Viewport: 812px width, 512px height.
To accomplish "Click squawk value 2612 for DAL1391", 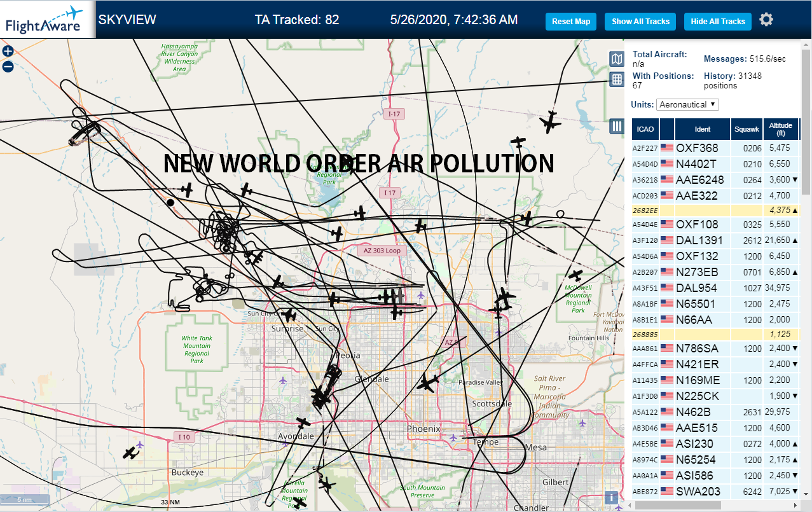I will pyautogui.click(x=752, y=240).
